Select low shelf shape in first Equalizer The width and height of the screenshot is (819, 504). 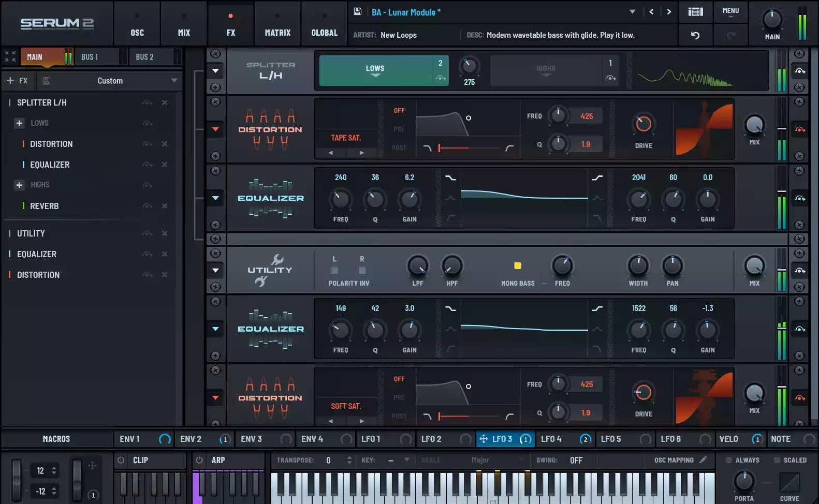point(450,177)
